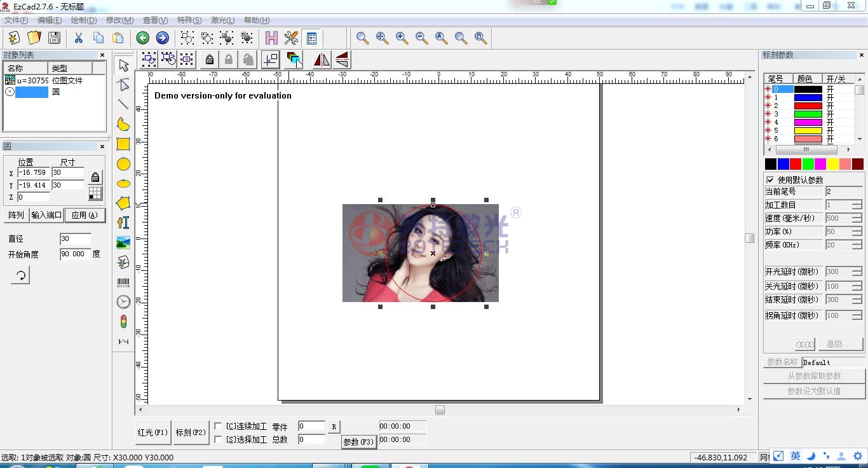
Task: Click the 输入端口 input port button
Action: 47,215
